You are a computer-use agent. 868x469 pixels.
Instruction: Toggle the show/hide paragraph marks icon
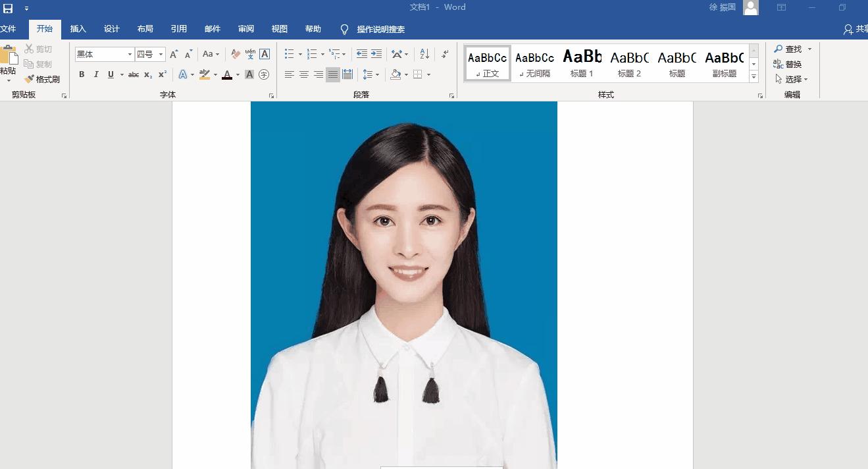445,53
